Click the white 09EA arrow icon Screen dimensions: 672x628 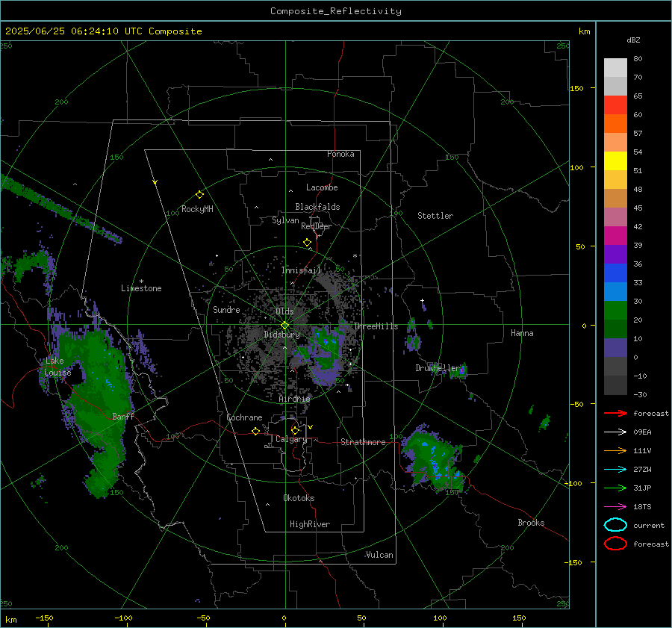click(x=615, y=432)
